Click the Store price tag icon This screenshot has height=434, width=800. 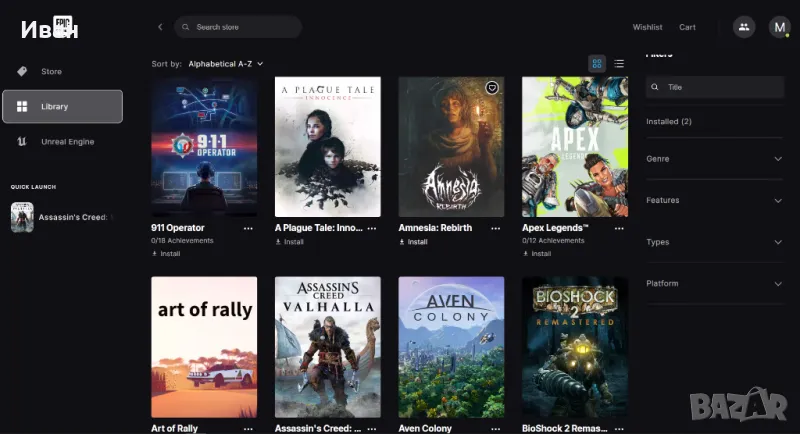22,71
